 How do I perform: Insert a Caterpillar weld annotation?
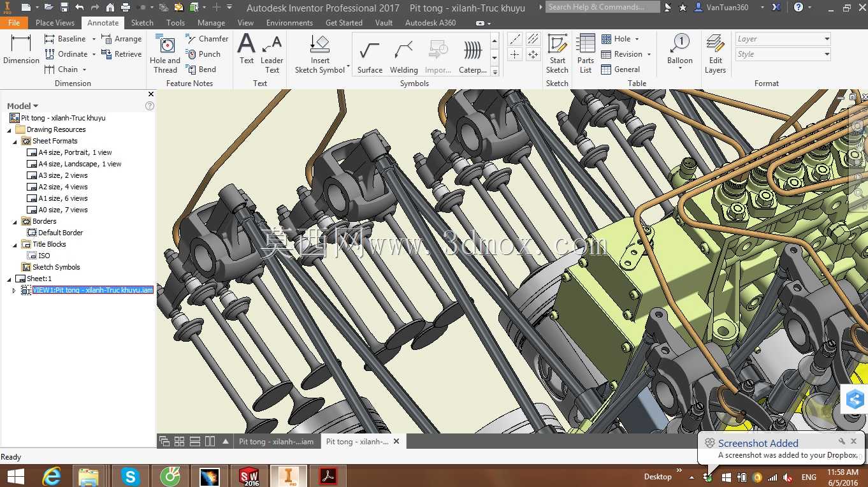[473, 56]
